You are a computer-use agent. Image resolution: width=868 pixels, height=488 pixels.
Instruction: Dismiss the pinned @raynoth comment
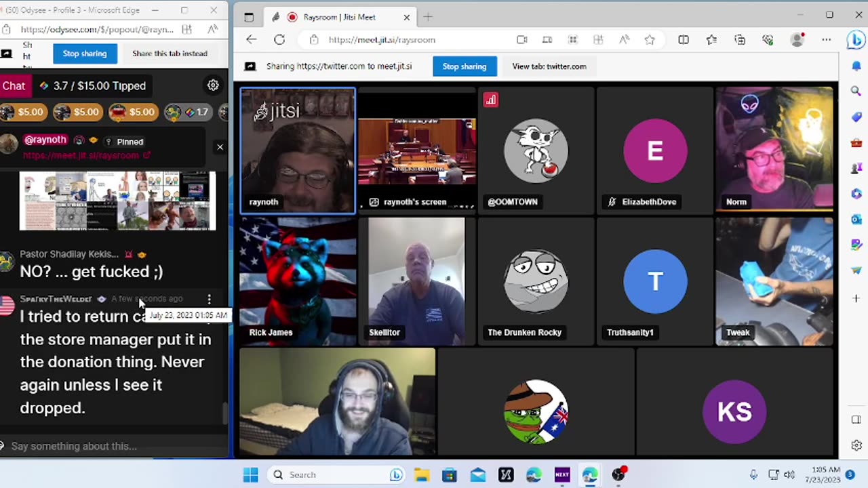pyautogui.click(x=220, y=147)
